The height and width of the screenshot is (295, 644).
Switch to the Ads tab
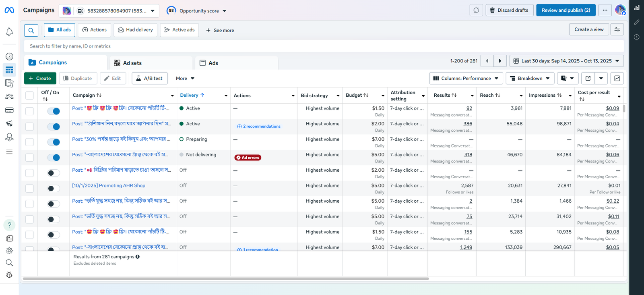pos(213,63)
